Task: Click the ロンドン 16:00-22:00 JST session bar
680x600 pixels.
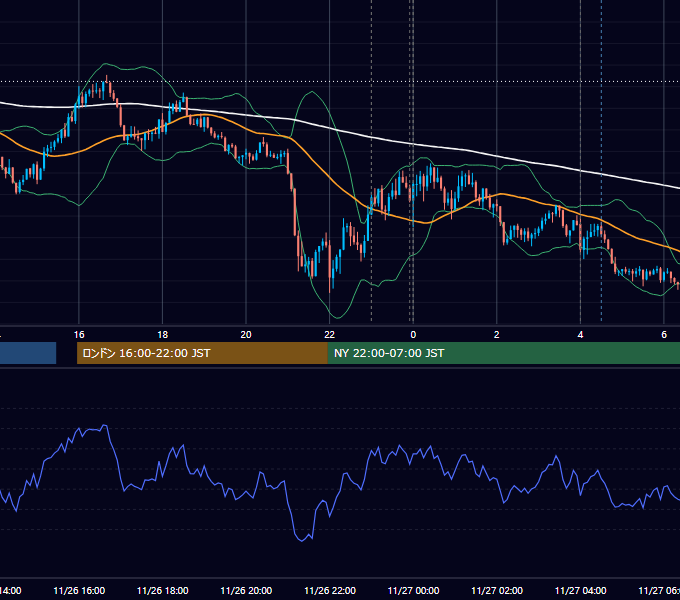Action: (x=202, y=353)
